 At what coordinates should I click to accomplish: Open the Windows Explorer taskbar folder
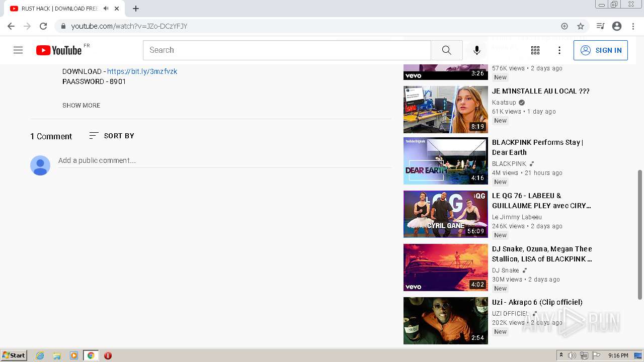pos(57,355)
